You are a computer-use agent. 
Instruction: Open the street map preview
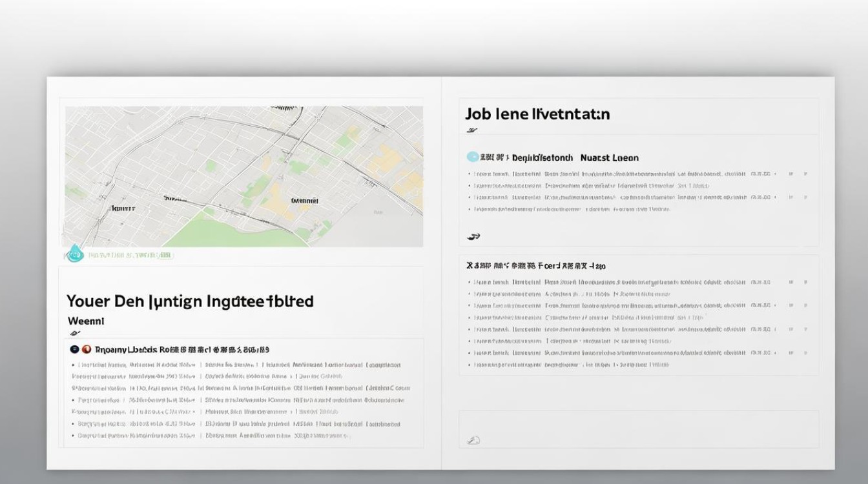(244, 177)
